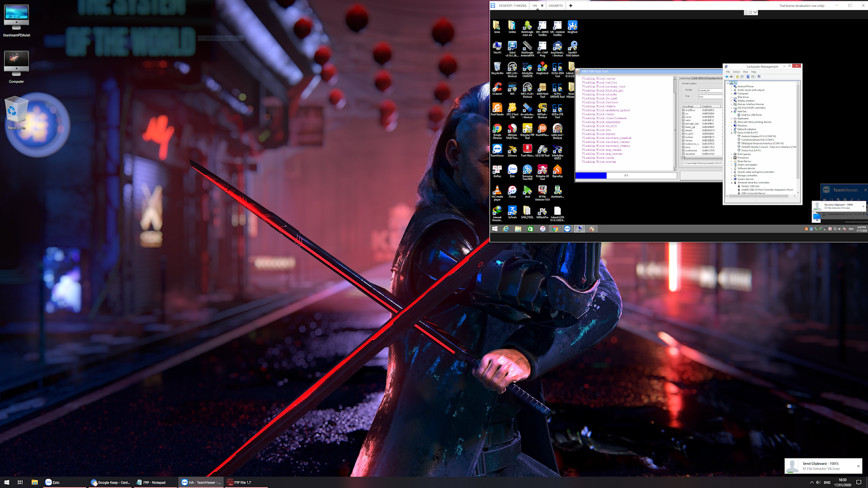Open Internet Download Manager shortcut
Image resolution: width=868 pixels, height=488 pixels.
point(497,213)
